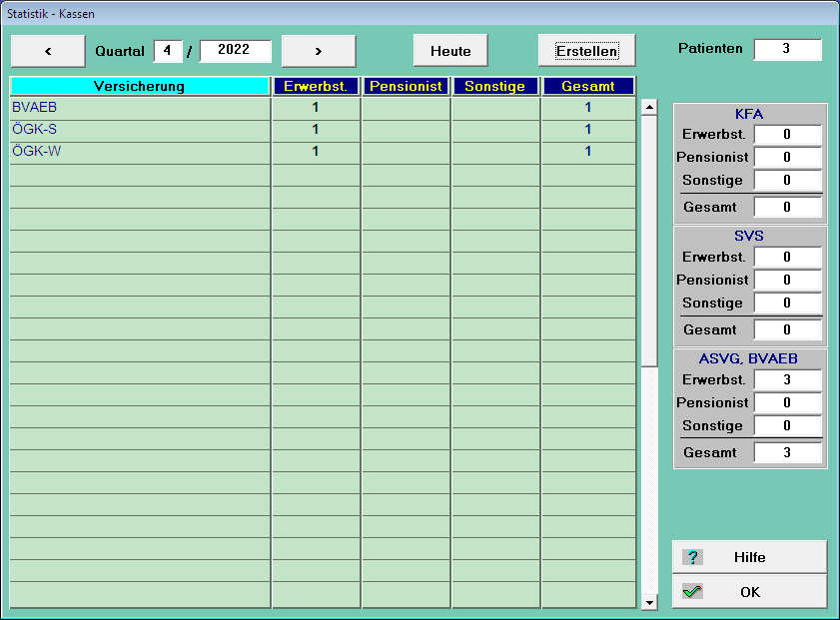Viewport: 840px width, 620px height.
Task: Advance to next quarter with right arrow
Action: point(319,51)
